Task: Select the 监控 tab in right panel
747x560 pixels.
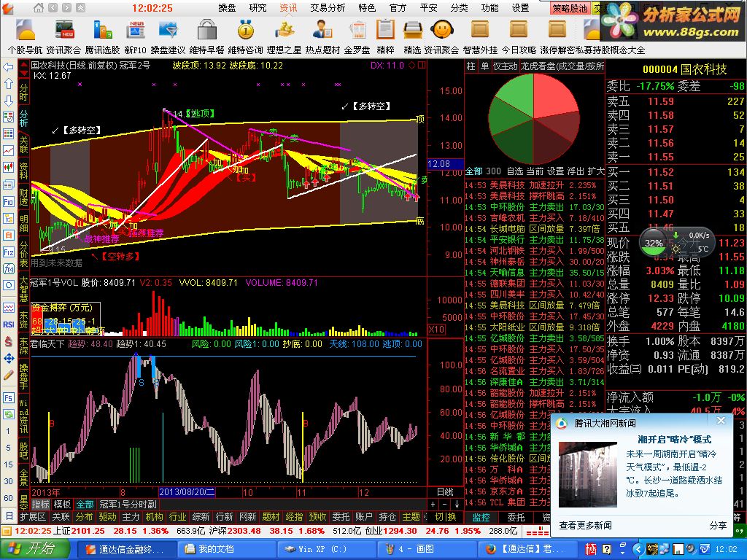Action: [x=481, y=517]
